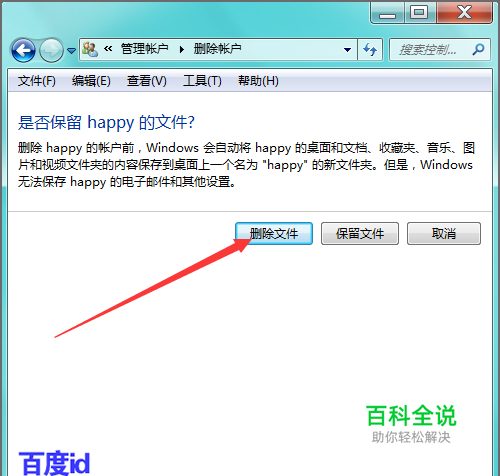Screen dimensions: 500x476
Task: Click the user accounts icon in address bar
Action: (90, 49)
